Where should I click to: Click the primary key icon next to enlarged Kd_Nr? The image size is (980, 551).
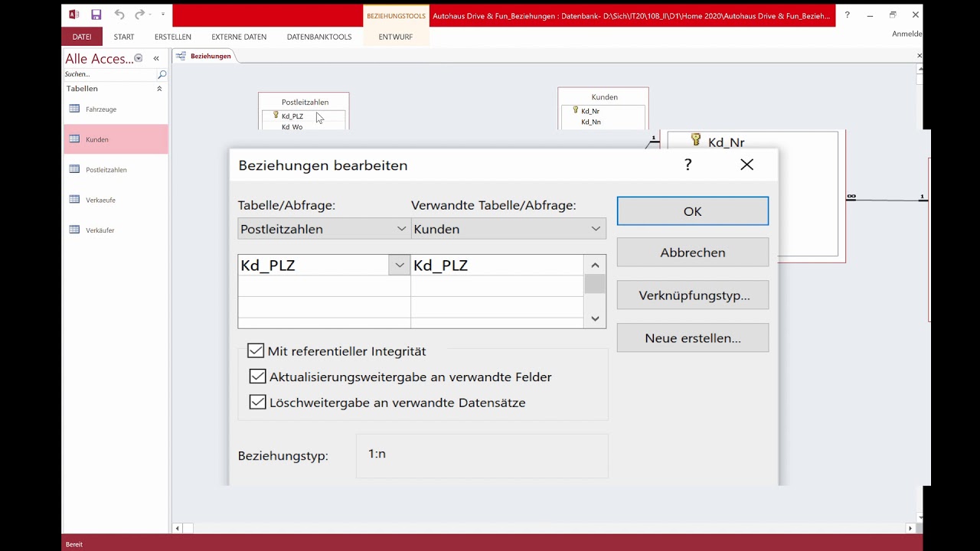[x=696, y=140]
